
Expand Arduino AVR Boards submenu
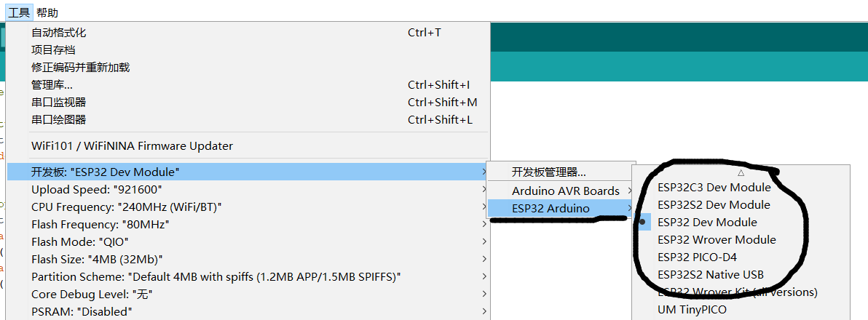pyautogui.click(x=561, y=191)
